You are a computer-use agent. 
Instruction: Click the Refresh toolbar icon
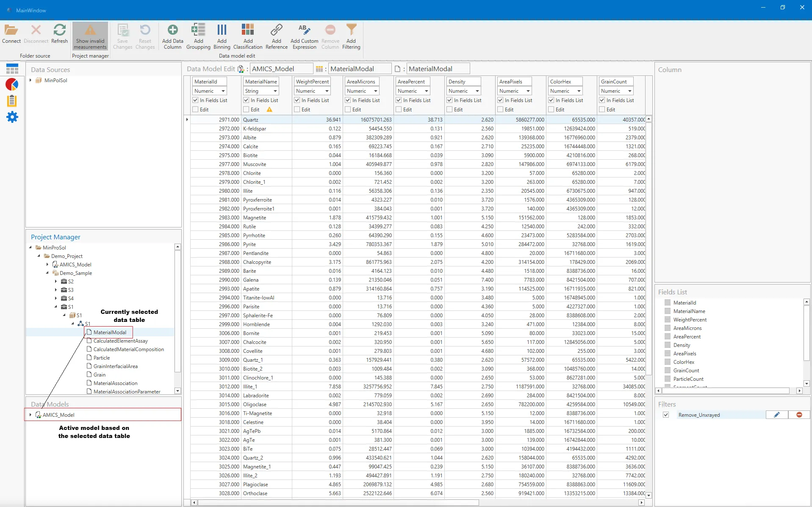[59, 30]
